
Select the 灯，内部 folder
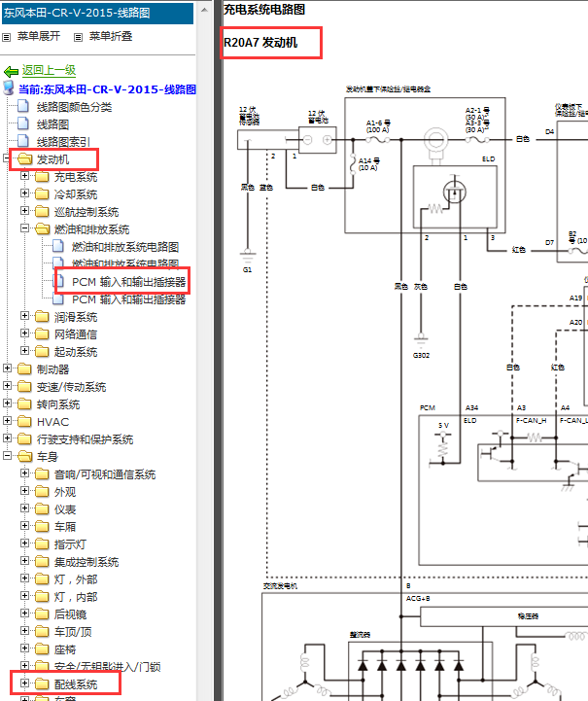[x=76, y=597]
